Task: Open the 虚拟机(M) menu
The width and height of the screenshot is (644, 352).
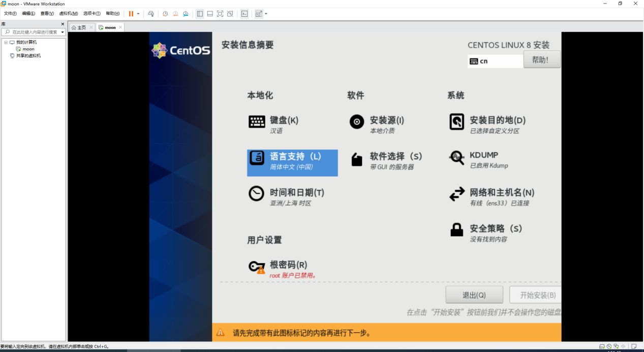Action: (x=69, y=14)
